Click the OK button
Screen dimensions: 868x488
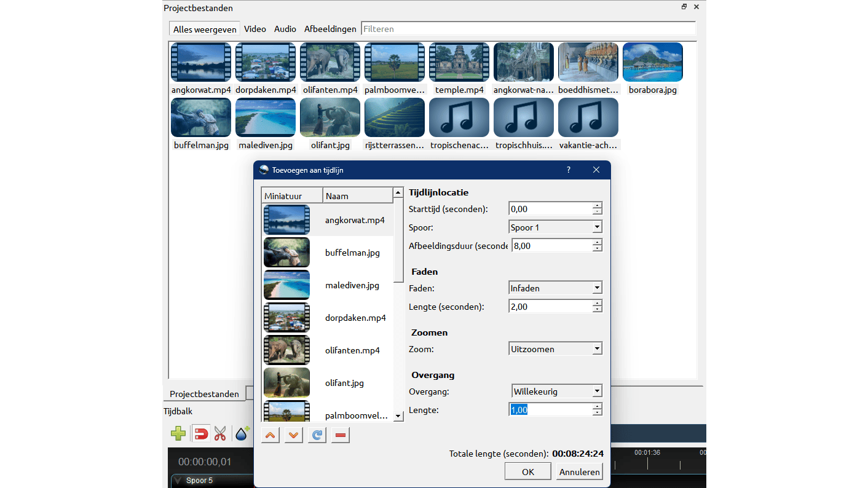tap(527, 472)
